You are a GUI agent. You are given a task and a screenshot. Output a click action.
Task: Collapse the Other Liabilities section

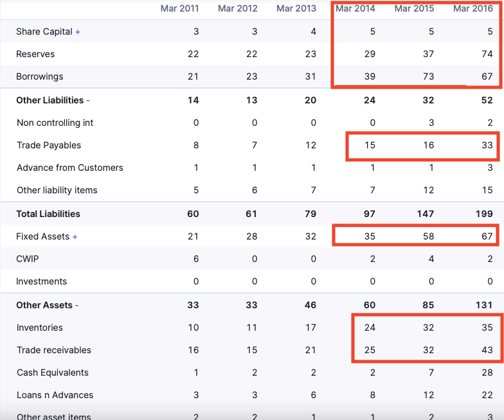point(88,100)
